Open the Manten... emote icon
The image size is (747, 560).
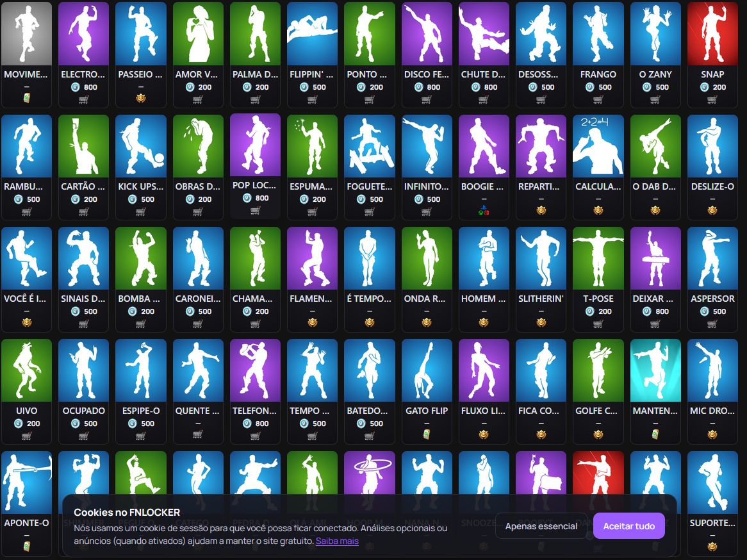(x=655, y=370)
